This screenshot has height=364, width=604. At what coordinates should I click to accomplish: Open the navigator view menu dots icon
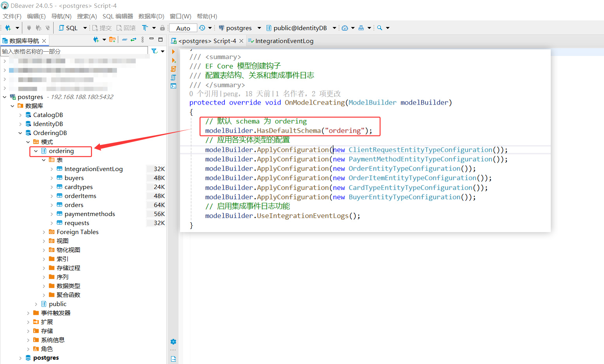pyautogui.click(x=142, y=40)
